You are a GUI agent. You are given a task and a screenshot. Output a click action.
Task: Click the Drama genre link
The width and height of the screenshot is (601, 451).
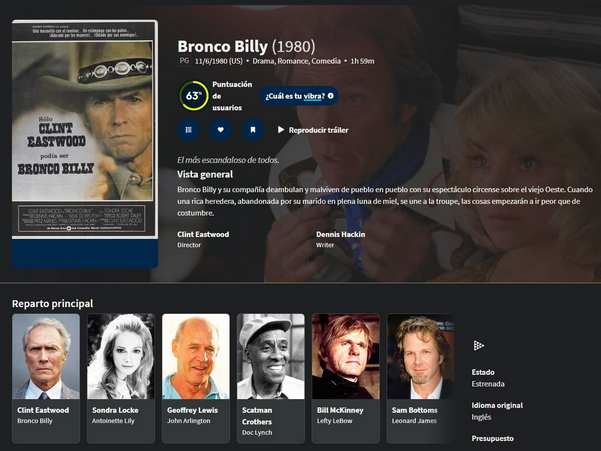(x=263, y=61)
